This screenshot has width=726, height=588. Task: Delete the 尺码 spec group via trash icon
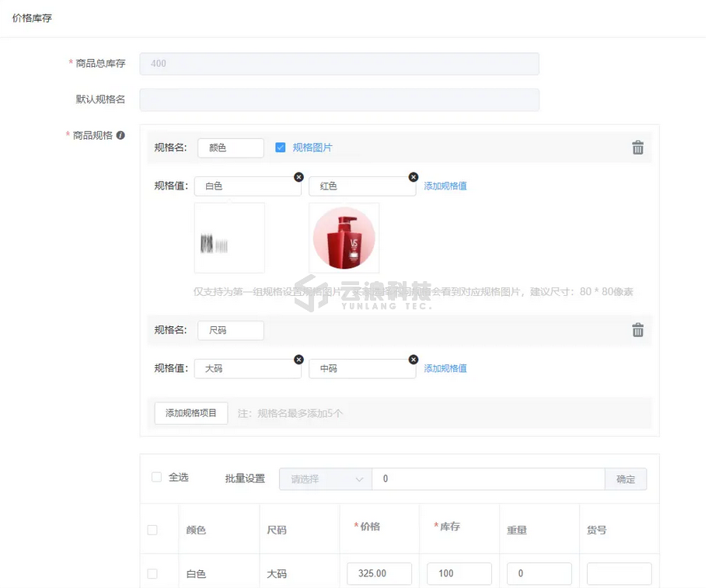(x=637, y=330)
